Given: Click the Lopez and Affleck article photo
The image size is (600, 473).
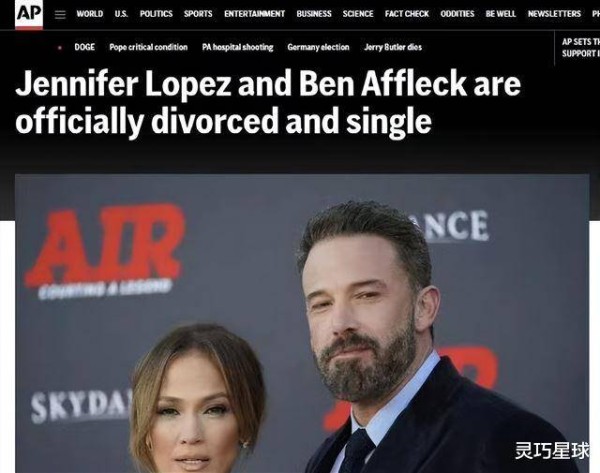Looking at the screenshot, I should point(302,324).
